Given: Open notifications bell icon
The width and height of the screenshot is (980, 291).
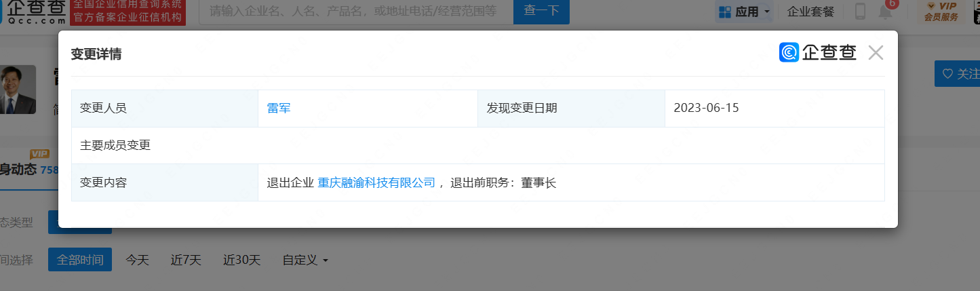Looking at the screenshot, I should pyautogui.click(x=885, y=12).
